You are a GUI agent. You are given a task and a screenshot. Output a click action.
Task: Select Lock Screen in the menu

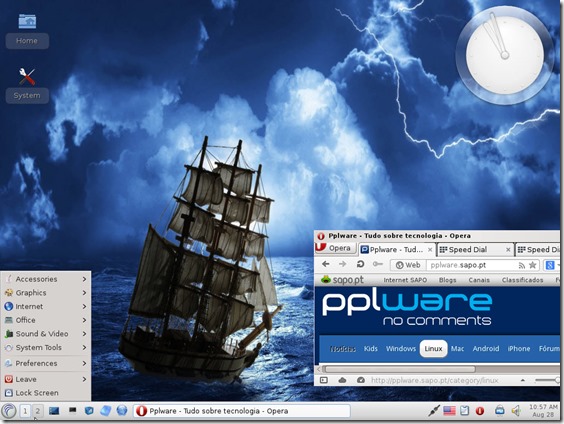click(45, 393)
